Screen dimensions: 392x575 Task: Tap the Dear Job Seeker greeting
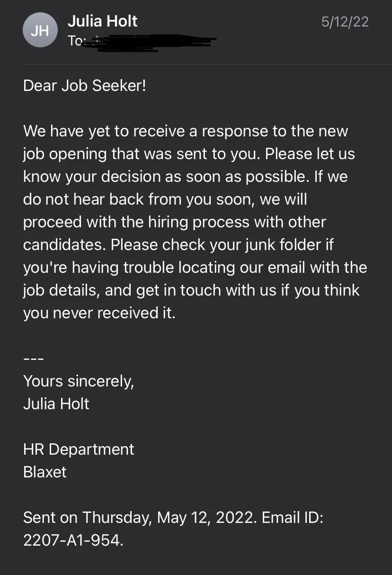tap(85, 86)
